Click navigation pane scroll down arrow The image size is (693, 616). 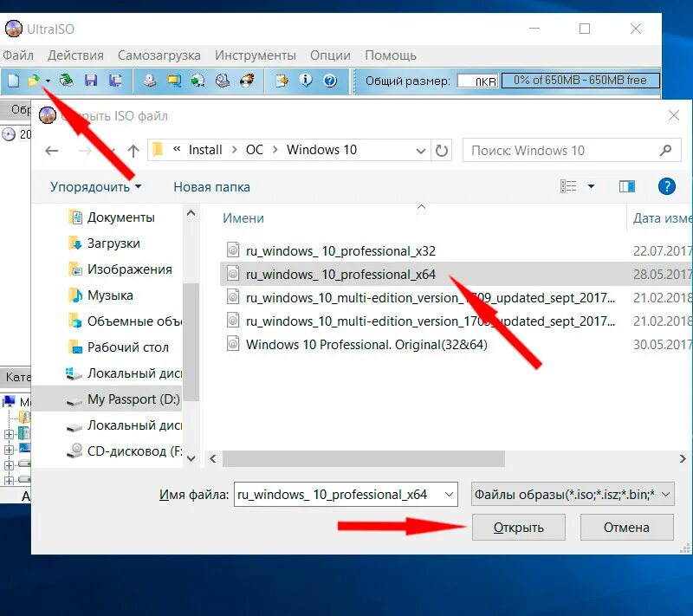pyautogui.click(x=191, y=458)
